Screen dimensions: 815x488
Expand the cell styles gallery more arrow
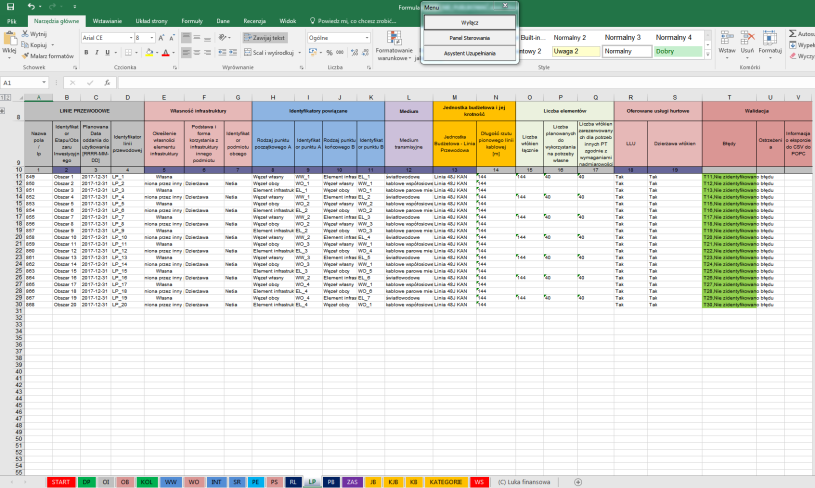pos(707,55)
